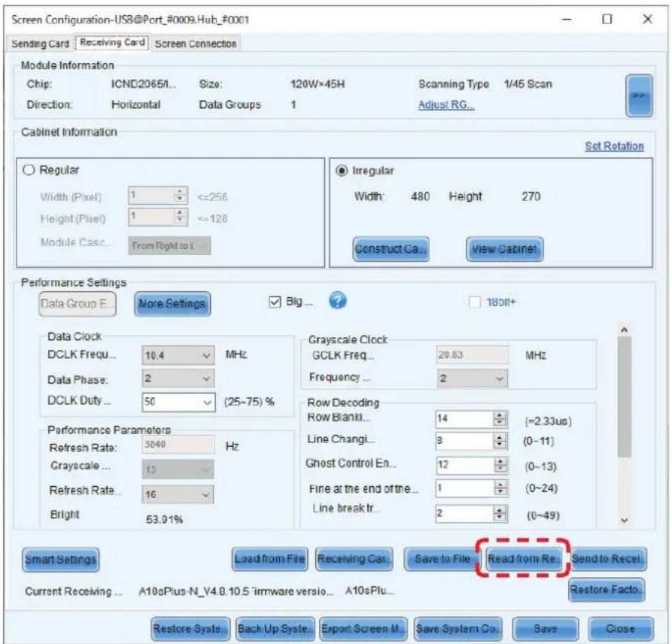Click the Bright value 53.91%

pos(165,519)
